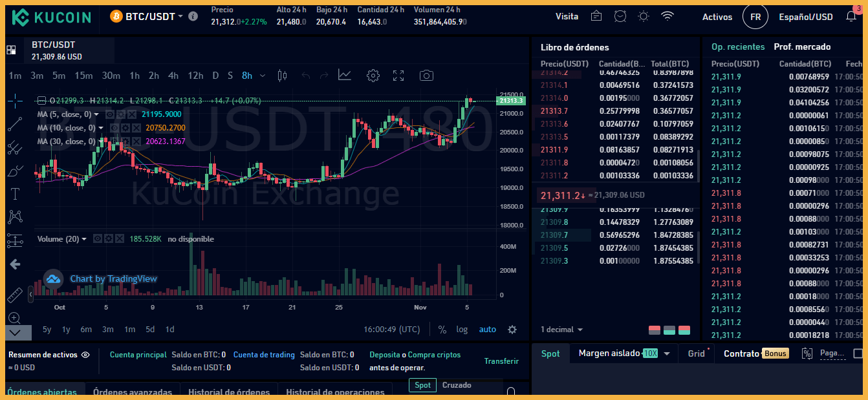Image resolution: width=868 pixels, height=400 pixels.
Task: Click the redo arrow in chart toolbar
Action: (x=323, y=76)
